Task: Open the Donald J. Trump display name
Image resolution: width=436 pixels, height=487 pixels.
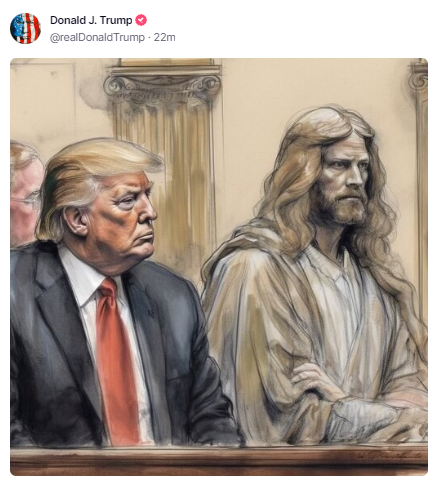Action: 91,20
